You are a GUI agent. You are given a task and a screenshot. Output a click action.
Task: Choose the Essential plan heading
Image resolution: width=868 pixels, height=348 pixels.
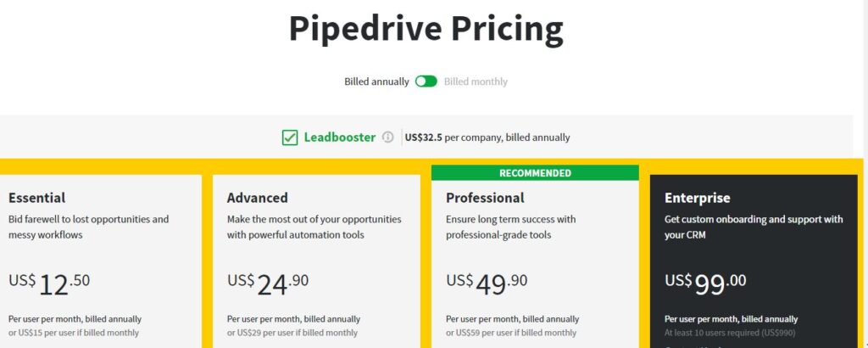(36, 198)
